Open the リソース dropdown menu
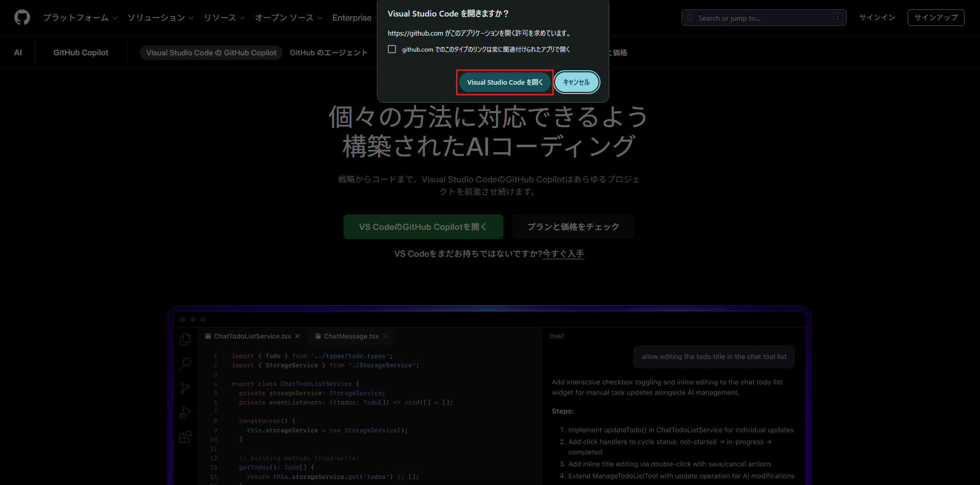 224,18
